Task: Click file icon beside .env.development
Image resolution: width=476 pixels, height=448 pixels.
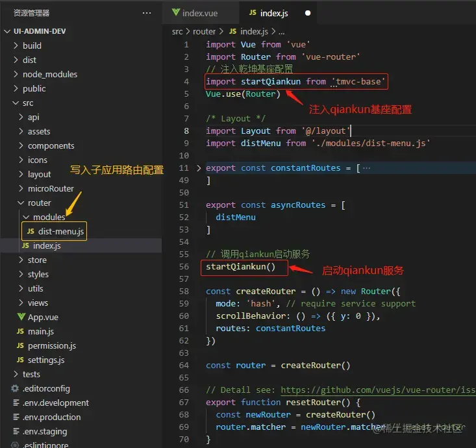Action: point(16,403)
